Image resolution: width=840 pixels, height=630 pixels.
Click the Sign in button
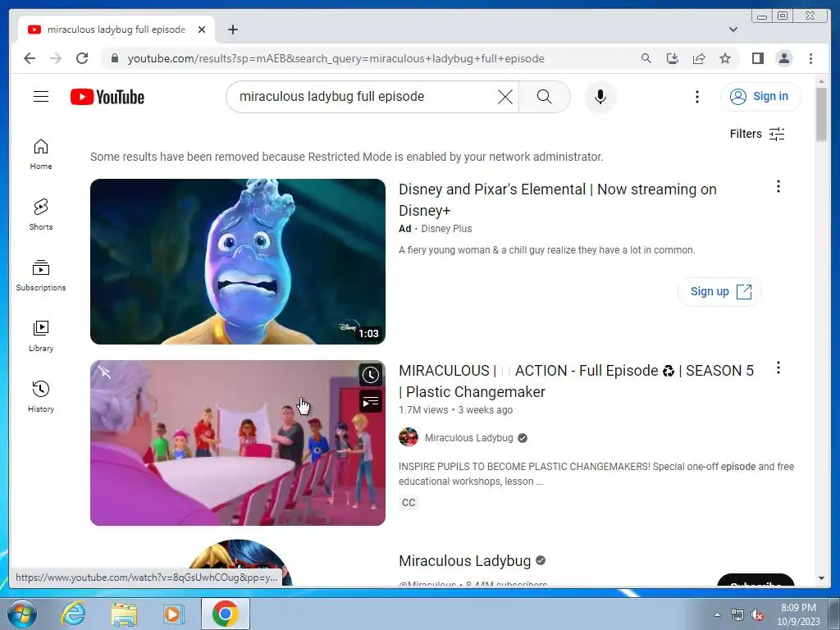click(x=760, y=97)
